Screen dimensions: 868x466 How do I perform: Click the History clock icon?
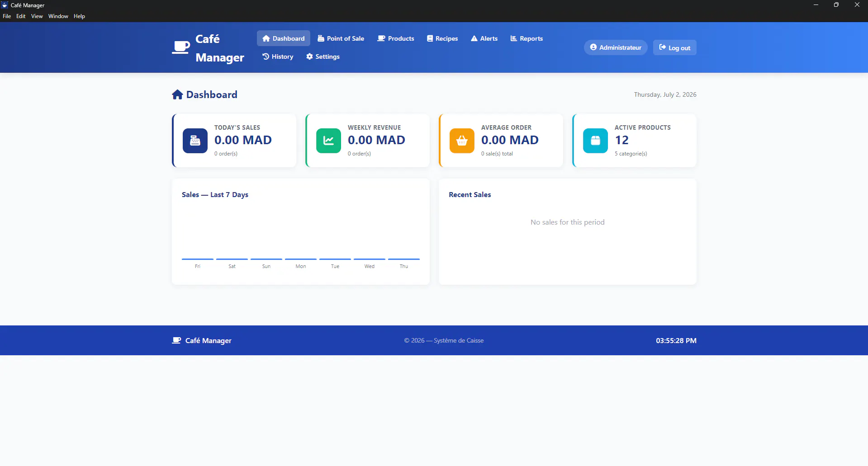[266, 56]
